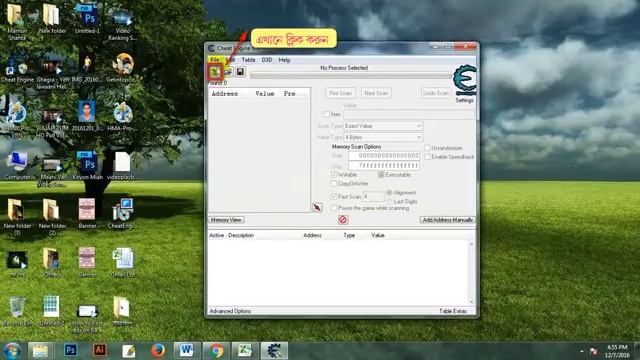Select the HMA-Pro desktop icon

tap(123, 117)
